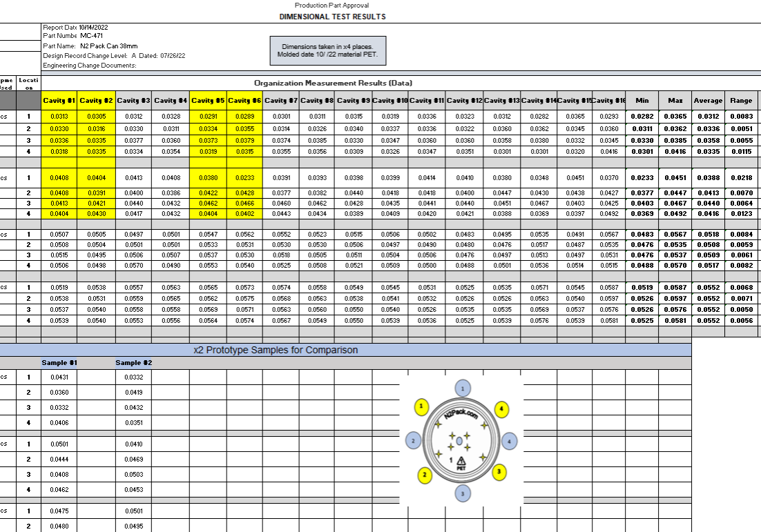Click 'x2 Prototype Samples for Comparison' banner
761x532 pixels.
[276, 350]
